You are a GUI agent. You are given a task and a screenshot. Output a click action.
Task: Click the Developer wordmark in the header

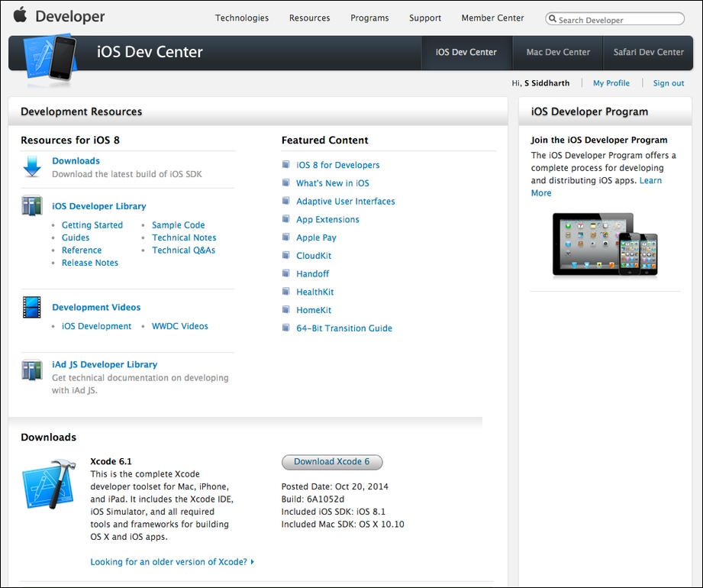(x=70, y=17)
